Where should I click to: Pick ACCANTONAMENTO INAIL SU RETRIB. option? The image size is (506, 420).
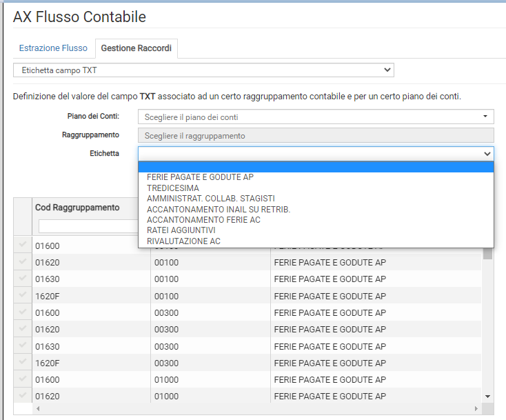219,210
